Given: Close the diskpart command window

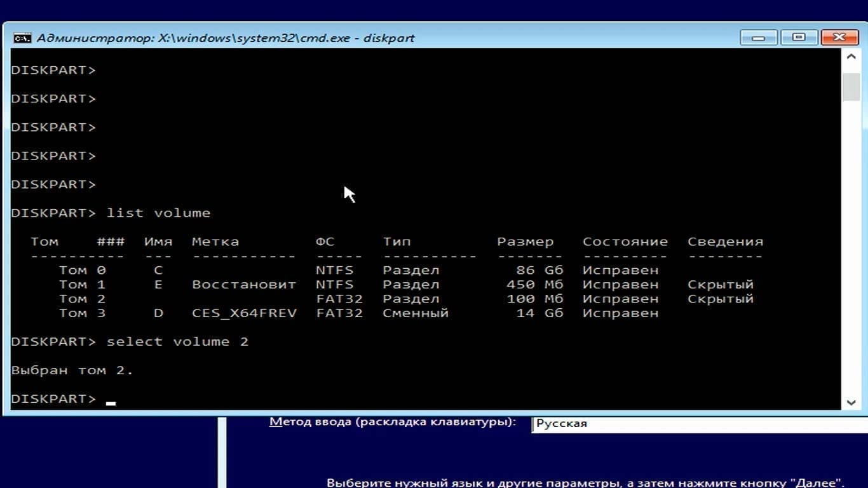Looking at the screenshot, I should pos(838,37).
